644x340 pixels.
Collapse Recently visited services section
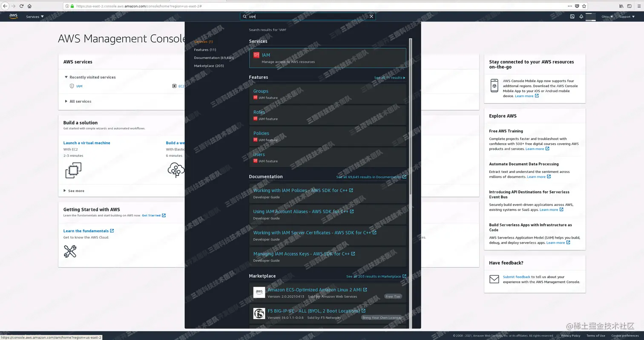(x=90, y=77)
